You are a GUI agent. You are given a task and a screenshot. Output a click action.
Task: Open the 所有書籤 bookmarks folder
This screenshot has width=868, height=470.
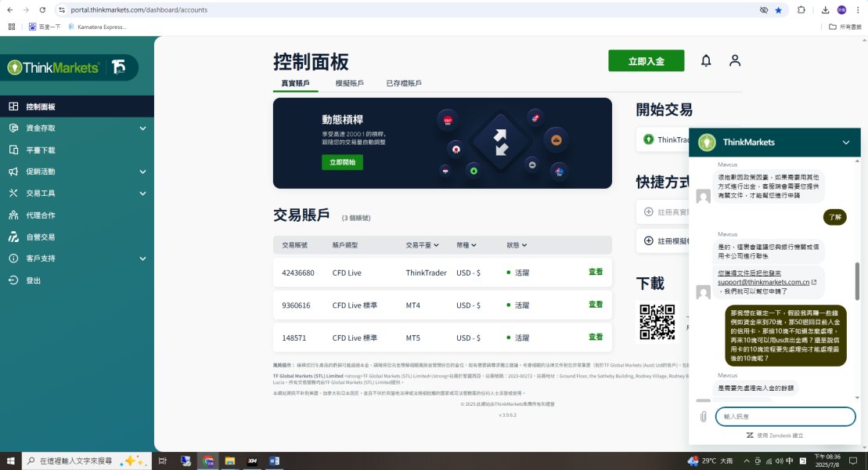pyautogui.click(x=845, y=27)
